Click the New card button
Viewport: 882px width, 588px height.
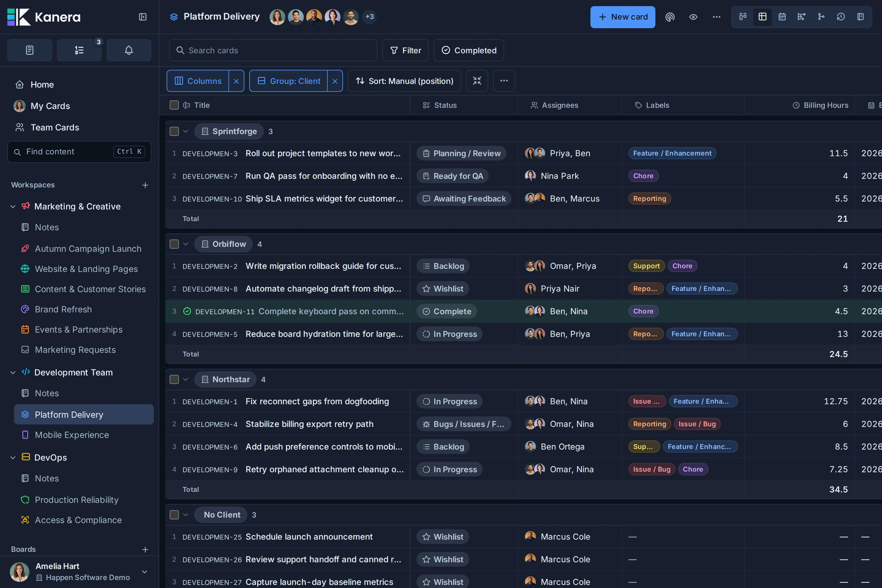click(x=623, y=17)
